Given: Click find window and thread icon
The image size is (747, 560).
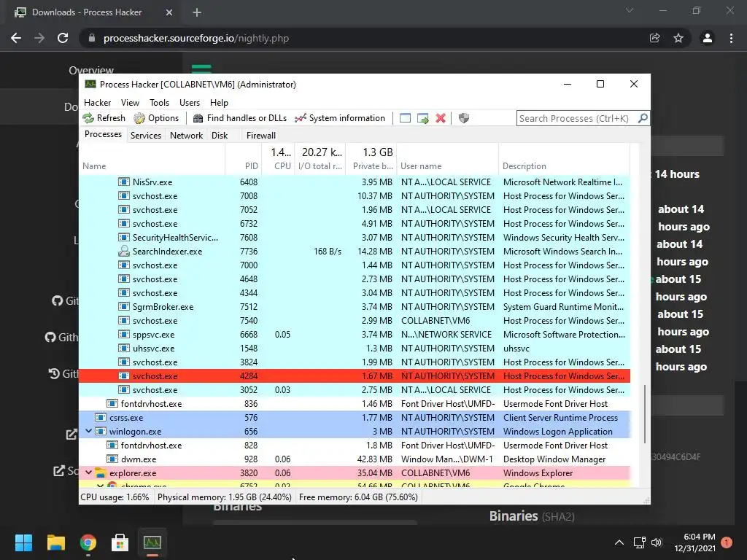Looking at the screenshot, I should [x=423, y=118].
